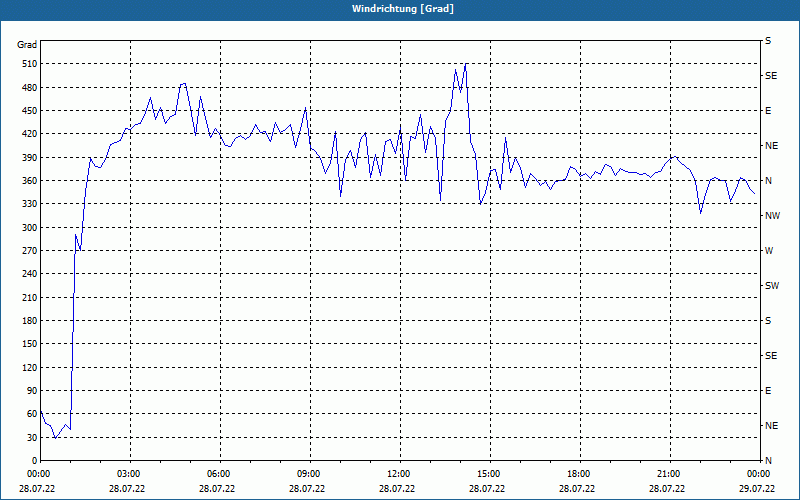Click the 390 left axis label
Image resolution: width=800 pixels, height=500 pixels.
pos(30,158)
